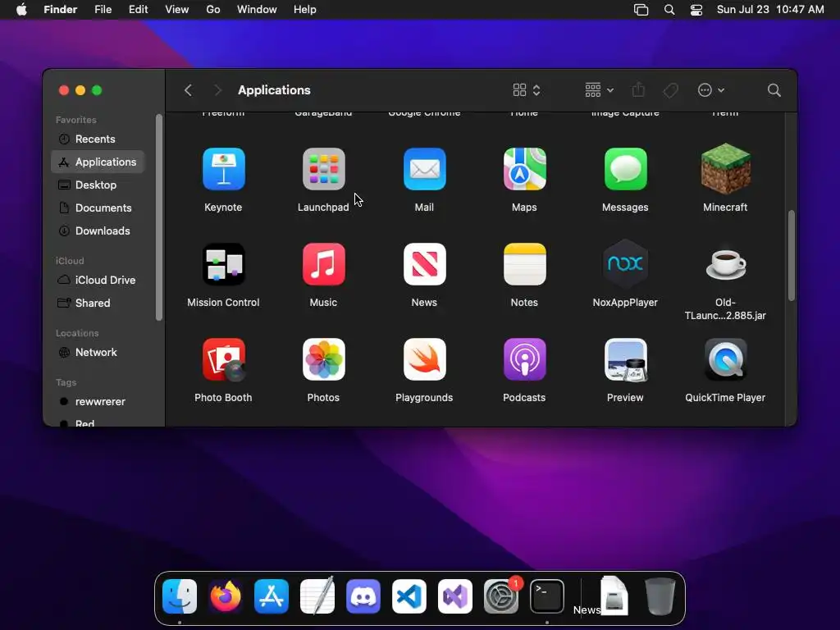The height and width of the screenshot is (630, 840).
Task: Open the Keynote app icon
Action: tap(223, 169)
